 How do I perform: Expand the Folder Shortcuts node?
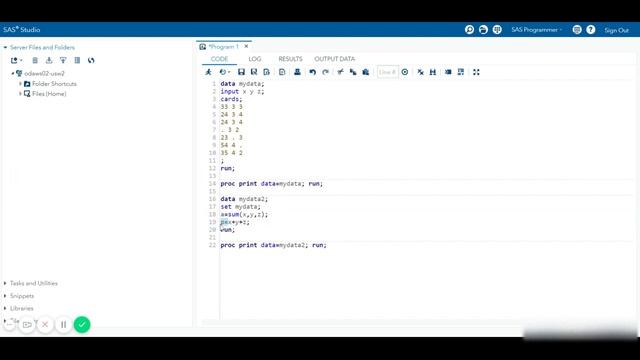[20, 84]
